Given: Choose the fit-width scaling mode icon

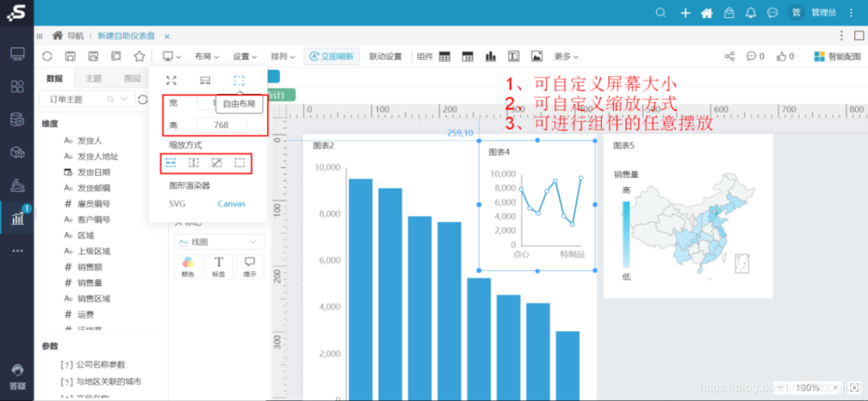Looking at the screenshot, I should pos(171,163).
